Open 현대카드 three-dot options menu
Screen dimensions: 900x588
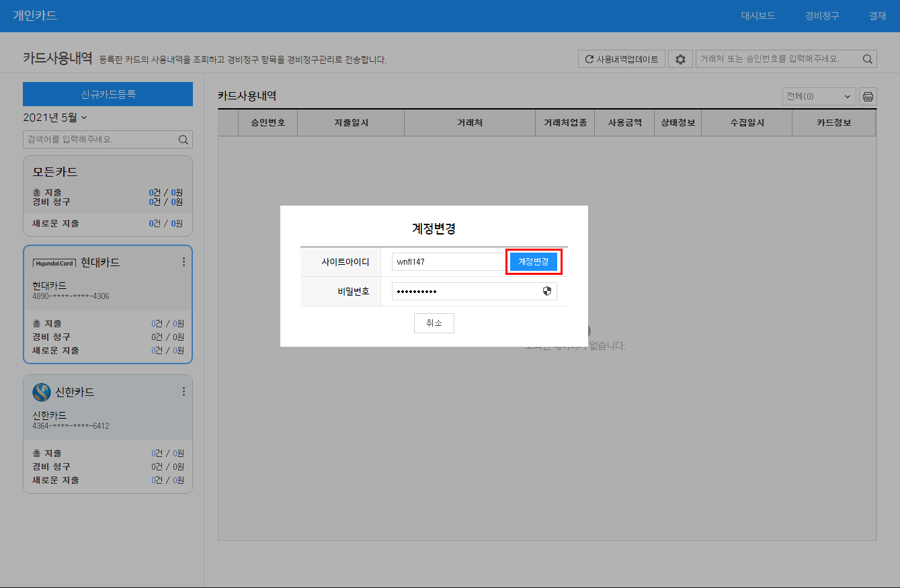pos(183,262)
